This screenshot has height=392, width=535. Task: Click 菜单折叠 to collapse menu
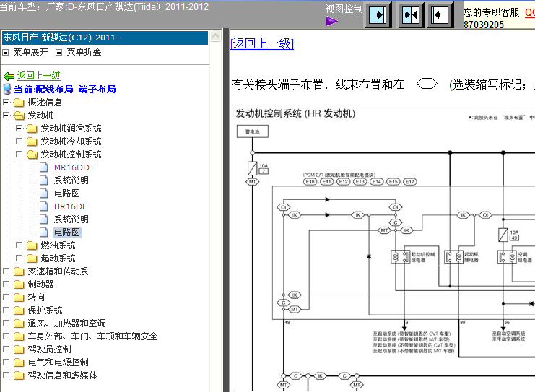[84, 52]
